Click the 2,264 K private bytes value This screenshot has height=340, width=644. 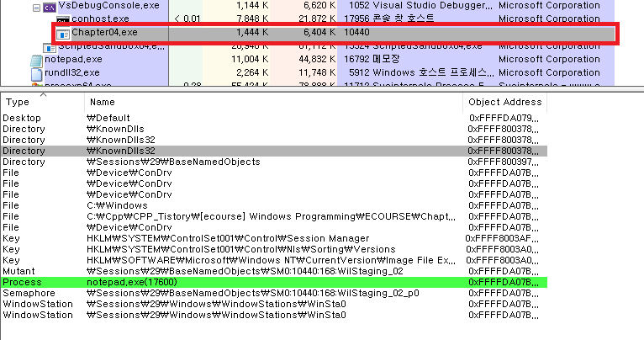[252, 72]
